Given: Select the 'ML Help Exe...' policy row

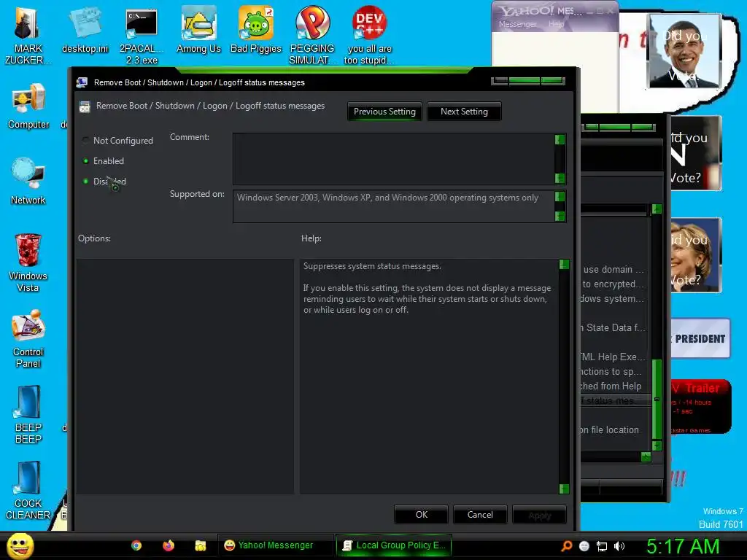Looking at the screenshot, I should pos(614,357).
